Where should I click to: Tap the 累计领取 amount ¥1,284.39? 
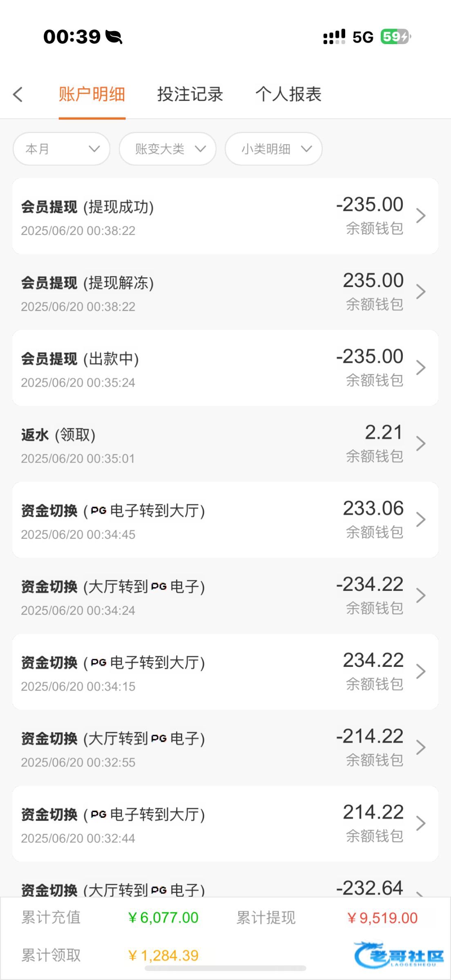[x=163, y=955]
